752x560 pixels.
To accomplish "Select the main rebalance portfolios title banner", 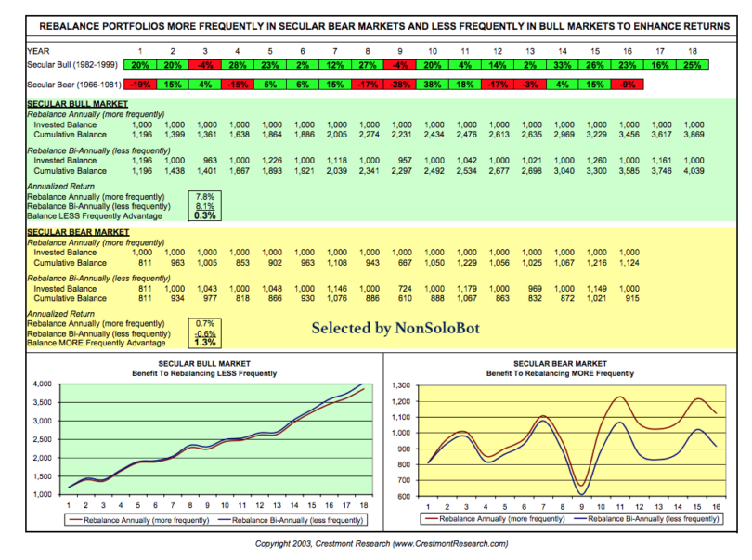I will click(375, 27).
